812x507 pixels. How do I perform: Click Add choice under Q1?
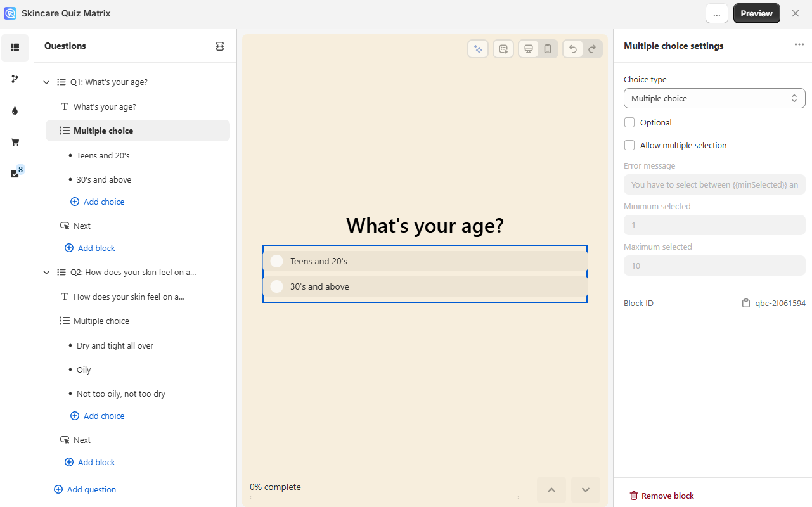click(98, 202)
